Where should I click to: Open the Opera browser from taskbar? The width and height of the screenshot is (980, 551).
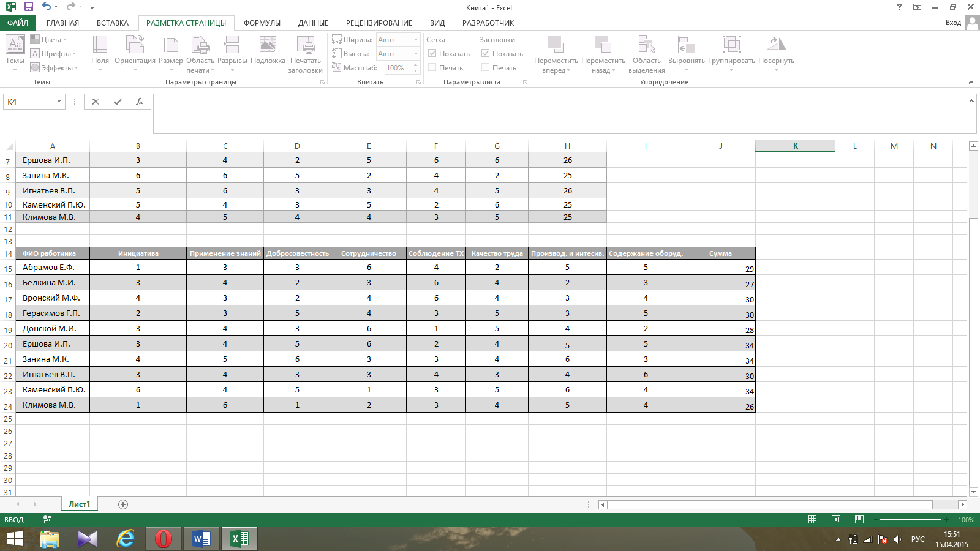point(163,539)
